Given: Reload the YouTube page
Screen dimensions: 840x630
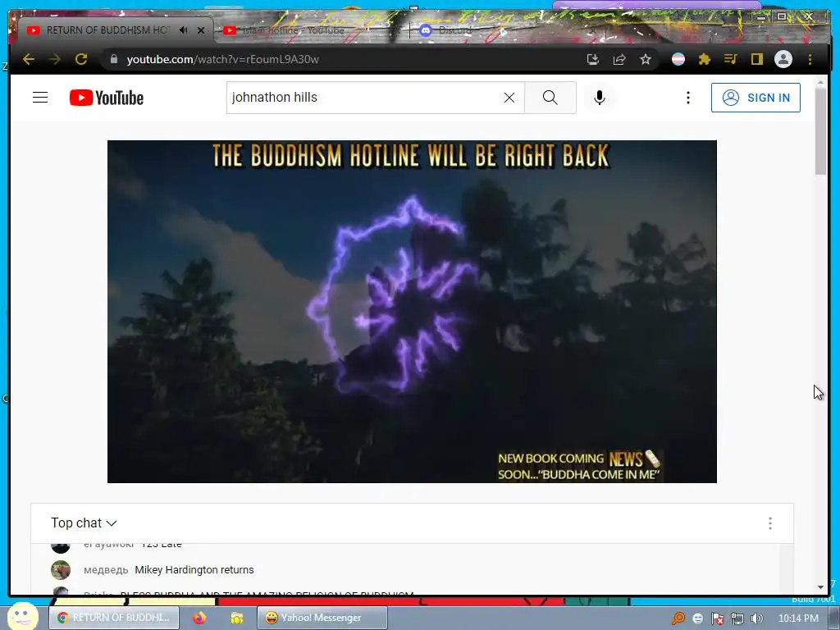Looking at the screenshot, I should point(81,59).
